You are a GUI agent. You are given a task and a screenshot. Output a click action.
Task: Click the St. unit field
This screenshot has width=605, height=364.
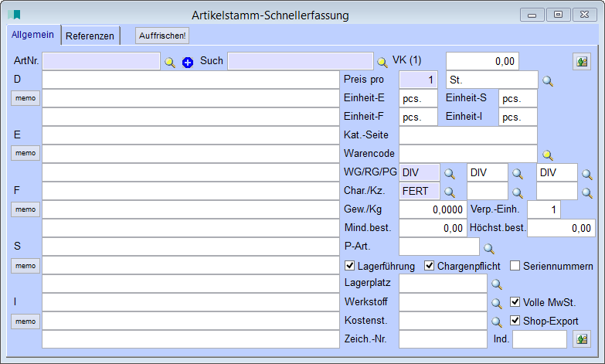[x=492, y=80]
